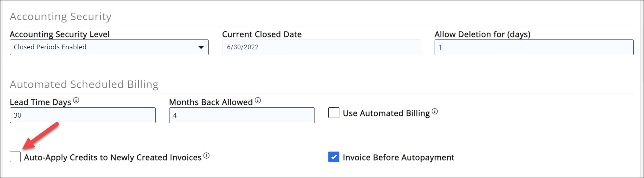
Task: Click the Allow Deletion for (days) label
Action: click(x=482, y=34)
